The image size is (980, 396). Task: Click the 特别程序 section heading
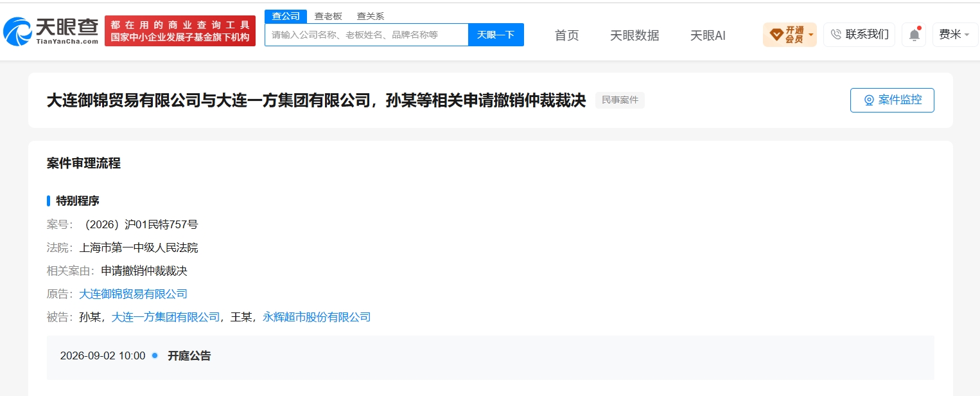pyautogui.click(x=78, y=201)
